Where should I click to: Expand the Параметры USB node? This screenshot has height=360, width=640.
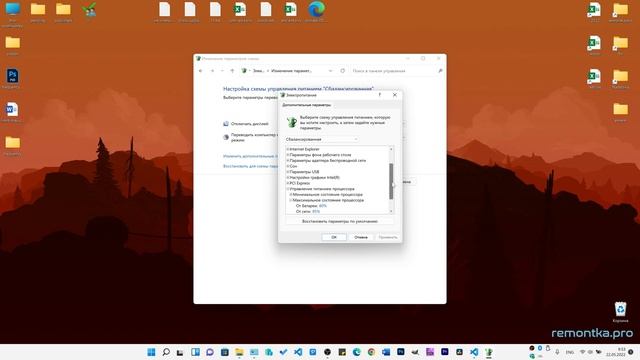287,172
